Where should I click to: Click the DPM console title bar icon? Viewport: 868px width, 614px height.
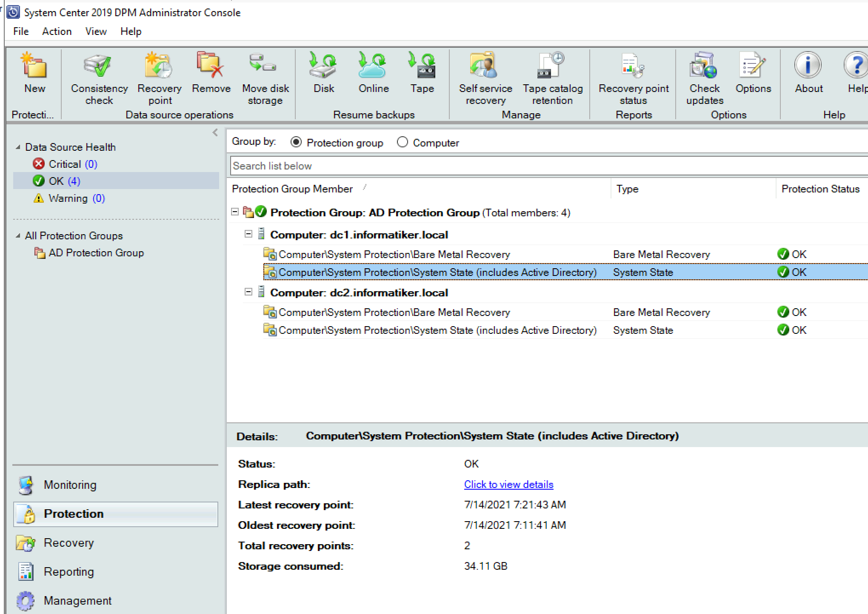click(x=13, y=12)
